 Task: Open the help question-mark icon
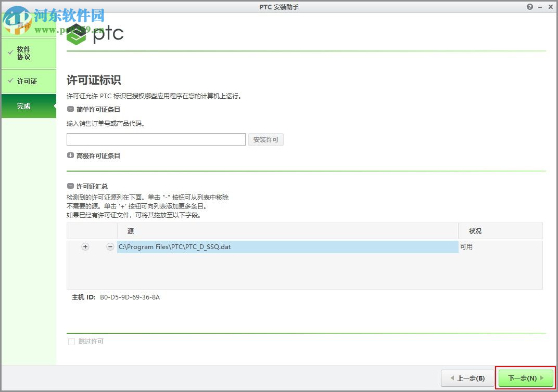click(529, 7)
